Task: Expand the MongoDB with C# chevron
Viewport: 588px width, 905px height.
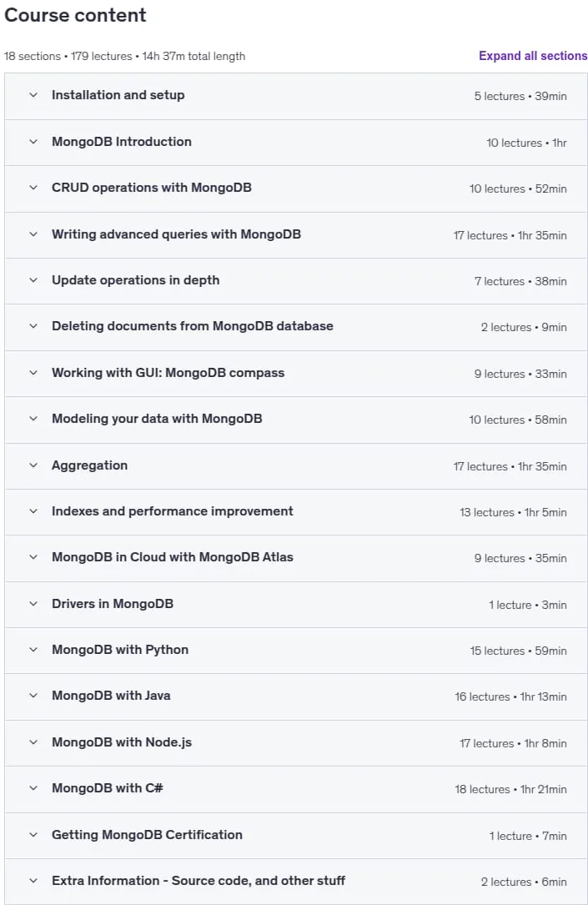Action: (33, 788)
